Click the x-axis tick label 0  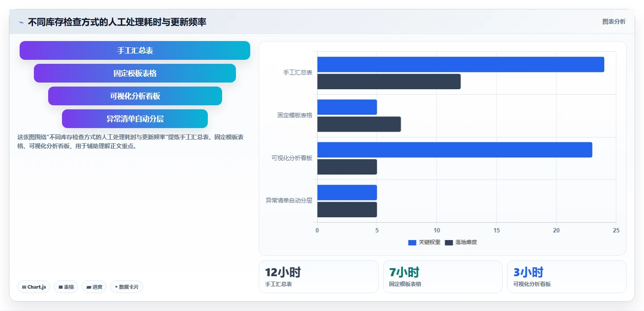(317, 230)
